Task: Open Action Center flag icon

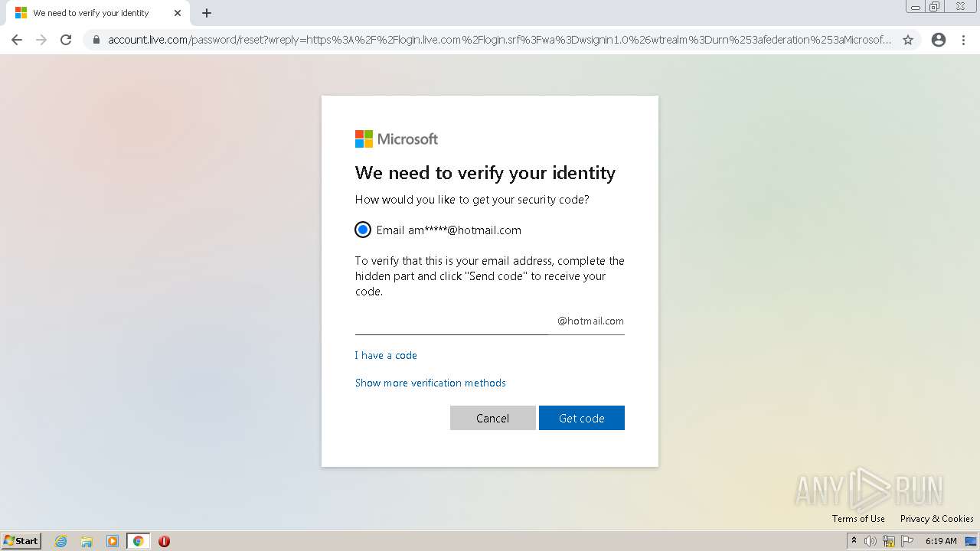Action: 907,541
